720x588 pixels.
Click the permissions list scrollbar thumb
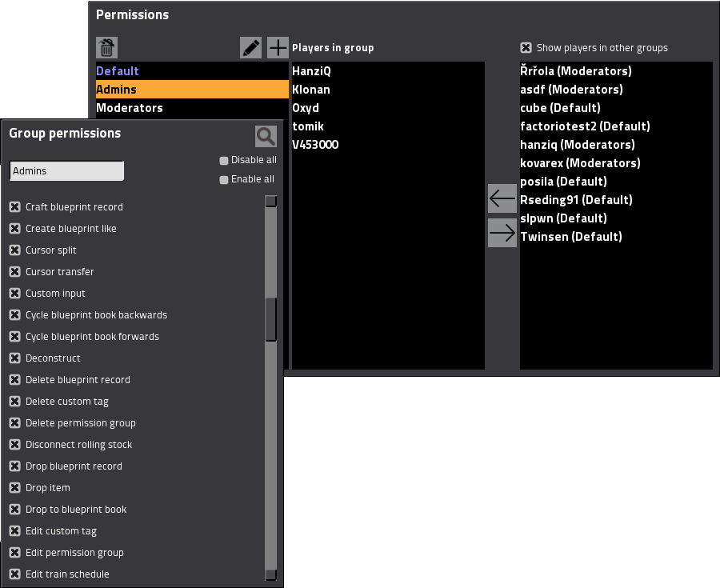point(271,319)
